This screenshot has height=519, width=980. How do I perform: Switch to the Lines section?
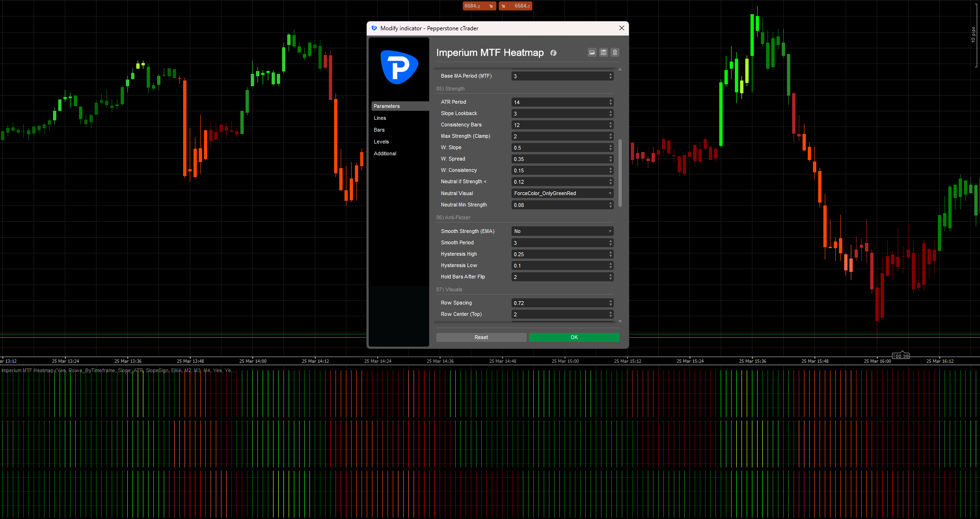[x=380, y=118]
